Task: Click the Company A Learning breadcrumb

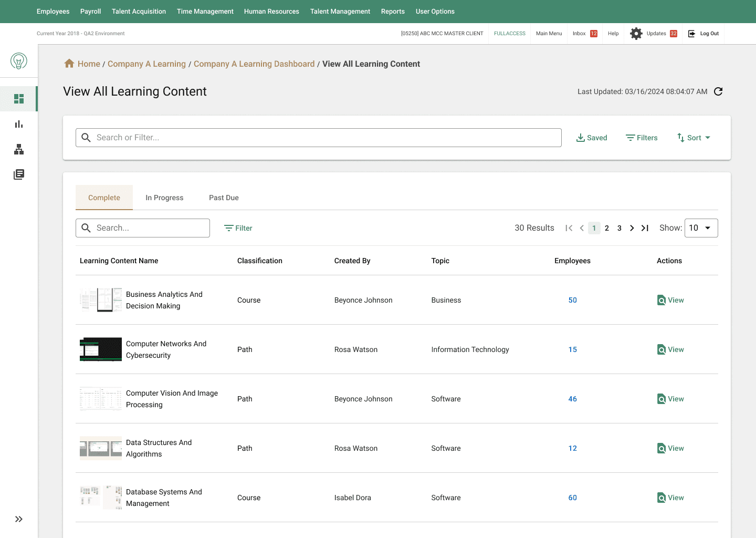Action: click(146, 64)
